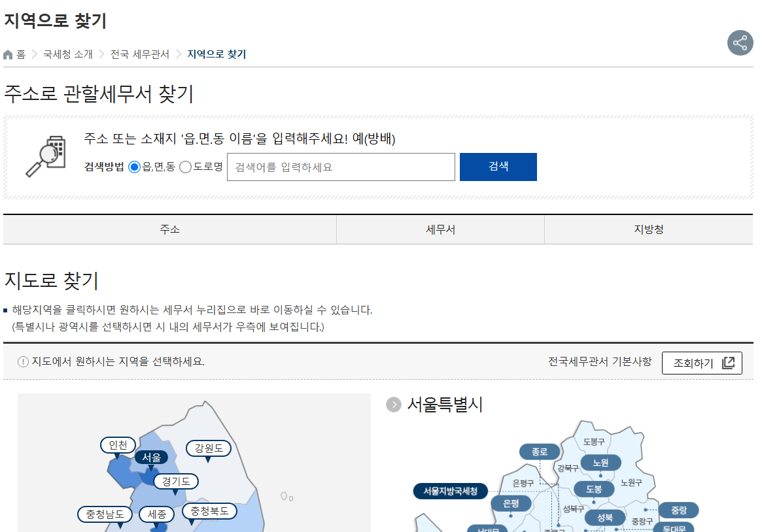Viewport: 762px width, 532px height.
Task: Click the home icon in breadcrumb
Action: coord(8,54)
